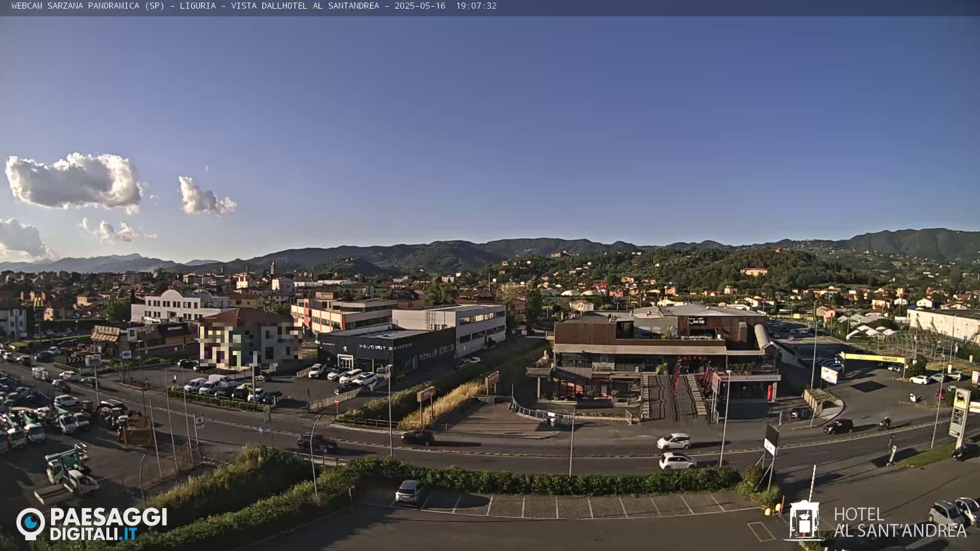Click the Paesaggi Digitali eye logo icon
Image resolution: width=980 pixels, height=551 pixels.
(x=31, y=523)
